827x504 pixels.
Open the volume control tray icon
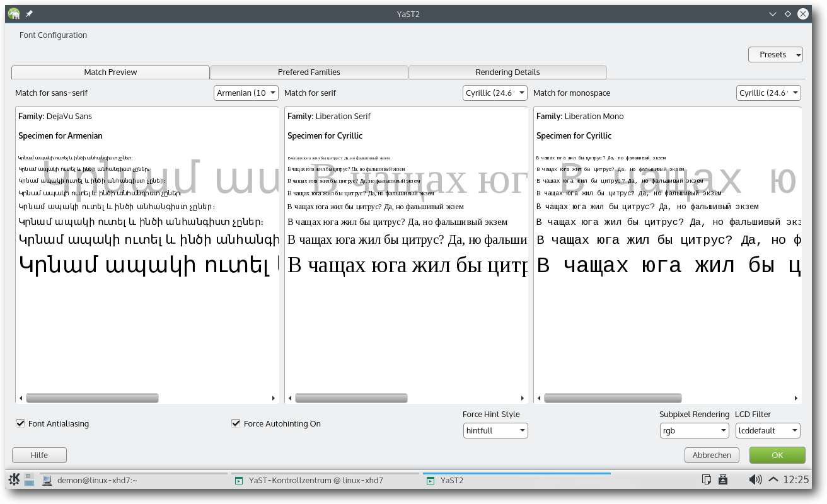coord(755,480)
